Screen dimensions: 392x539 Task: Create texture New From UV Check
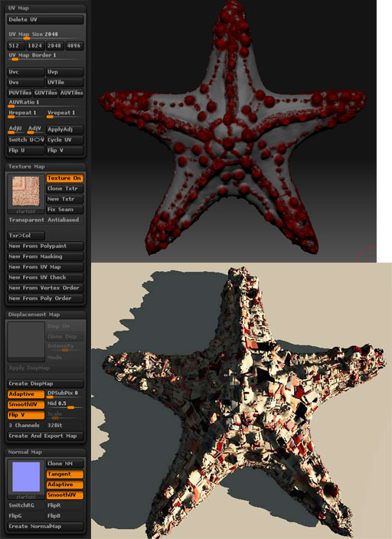tap(45, 277)
